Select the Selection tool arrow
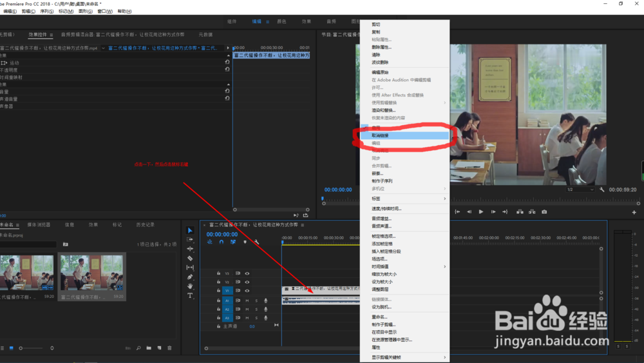The image size is (644, 363). click(x=190, y=231)
